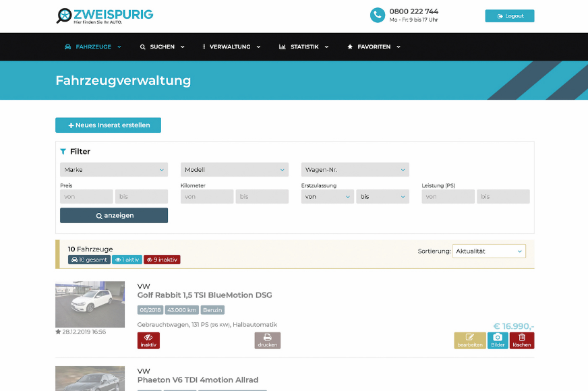
Task: Click the funnel icon beside Filter
Action: (x=63, y=152)
